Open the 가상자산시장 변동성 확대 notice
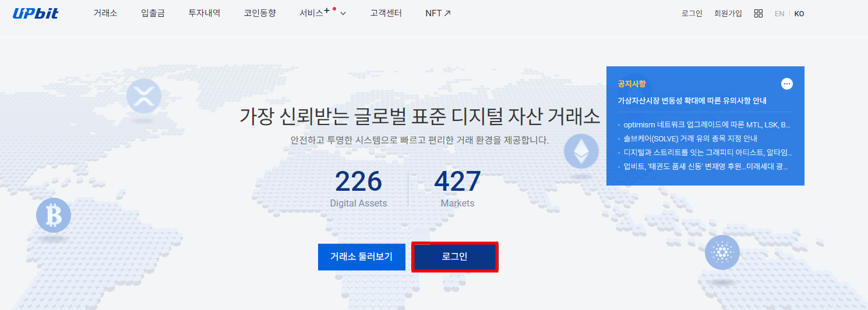868x310 pixels. coord(692,101)
